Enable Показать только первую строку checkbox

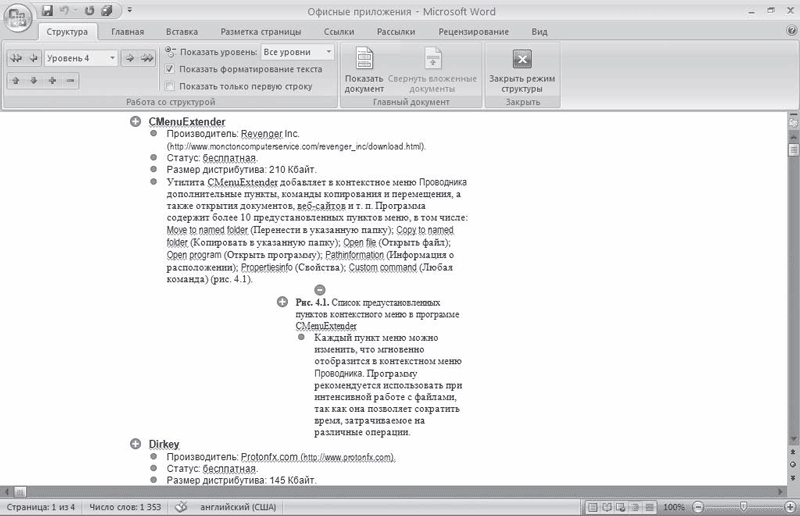click(170, 86)
